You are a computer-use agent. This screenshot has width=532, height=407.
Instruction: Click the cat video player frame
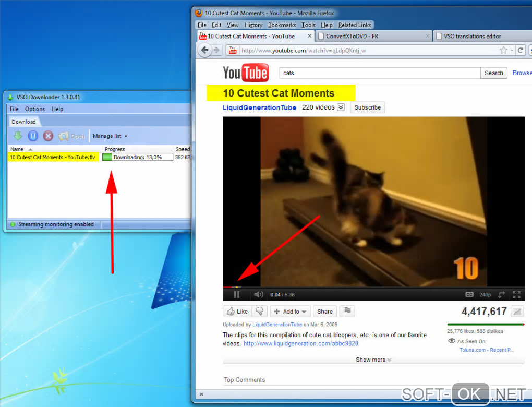point(373,201)
